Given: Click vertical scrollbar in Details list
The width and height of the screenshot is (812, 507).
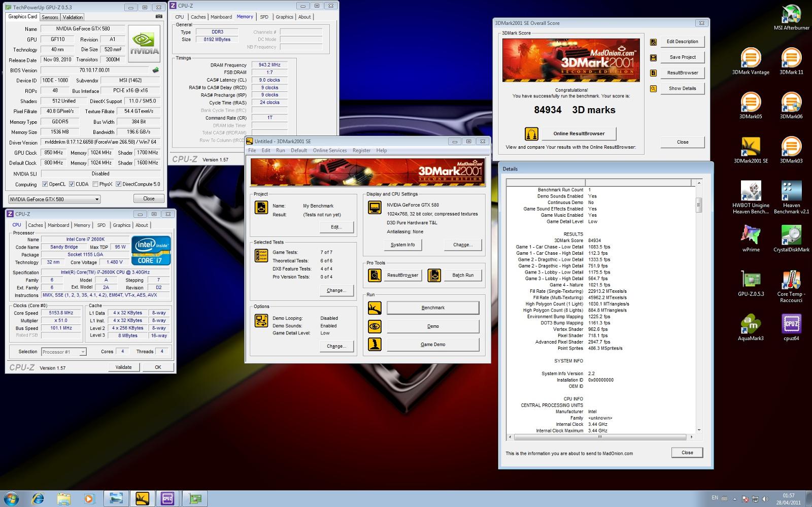Looking at the screenshot, I should [699, 205].
